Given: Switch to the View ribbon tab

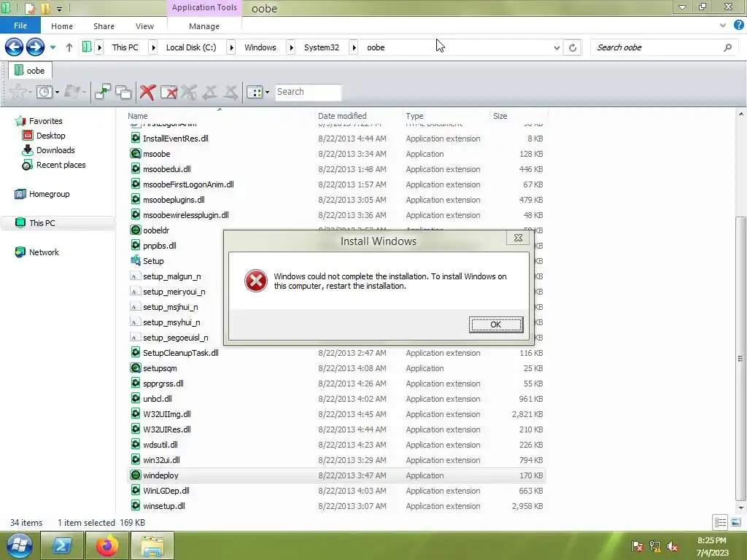Looking at the screenshot, I should [144, 26].
